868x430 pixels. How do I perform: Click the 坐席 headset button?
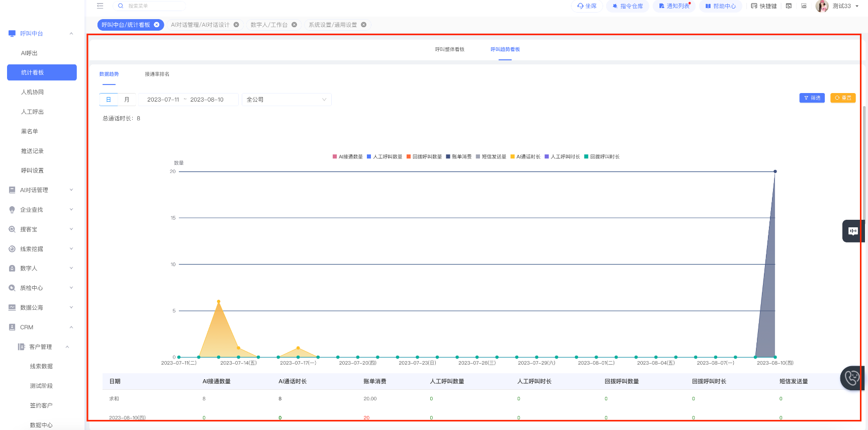tap(587, 6)
